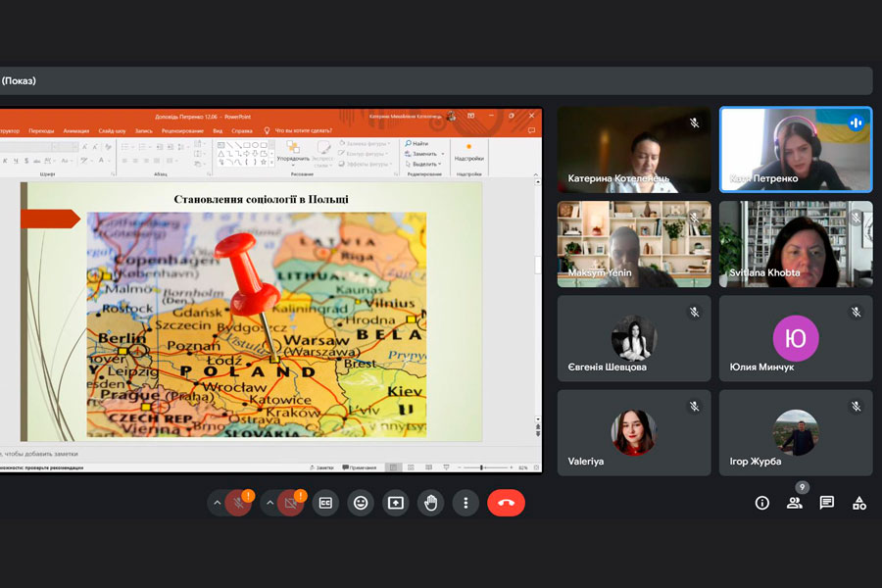Open the Вид ribbon tab
Viewport: 882px width, 588px height.
point(218,130)
